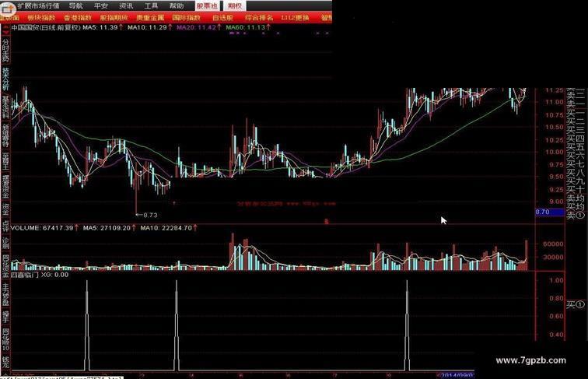
Task: Open 综合排名 in the red toolbar
Action: (259, 18)
